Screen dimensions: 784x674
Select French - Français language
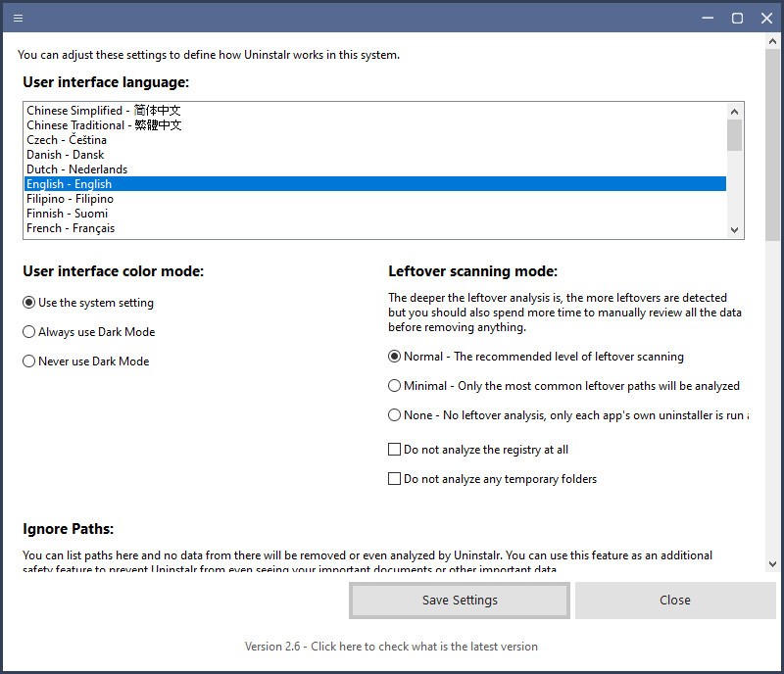(375, 228)
